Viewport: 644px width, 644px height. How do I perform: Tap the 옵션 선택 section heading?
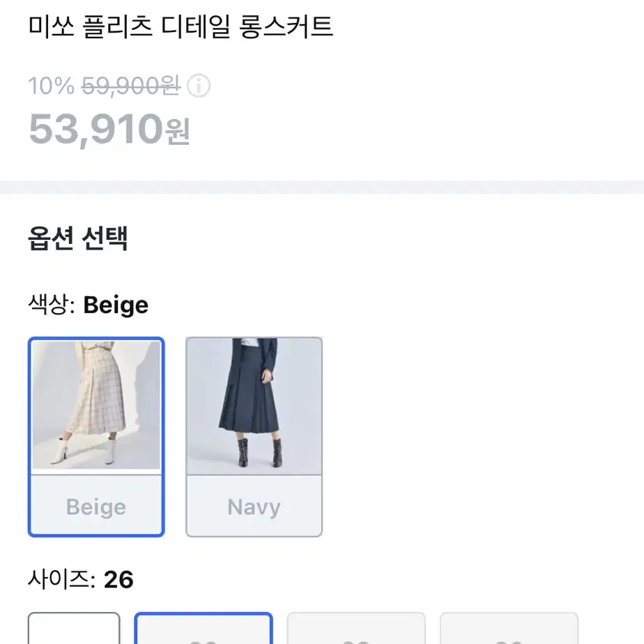pyautogui.click(x=77, y=238)
